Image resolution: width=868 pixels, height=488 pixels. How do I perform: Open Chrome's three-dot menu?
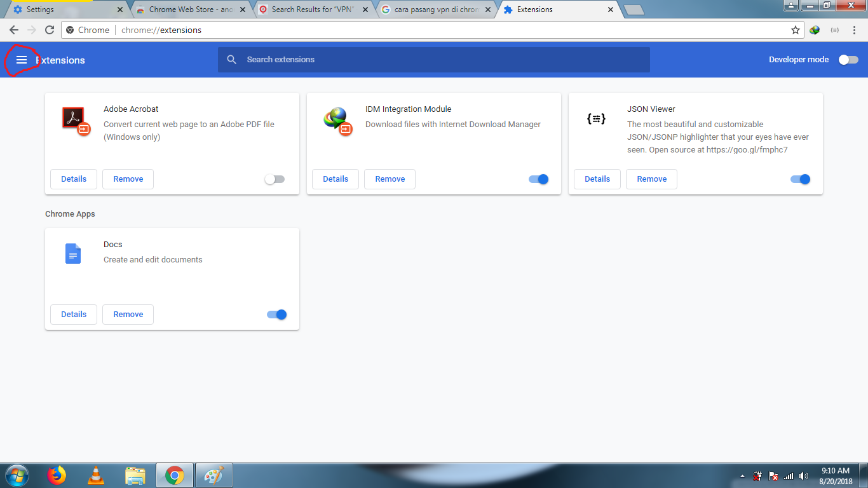tap(854, 30)
